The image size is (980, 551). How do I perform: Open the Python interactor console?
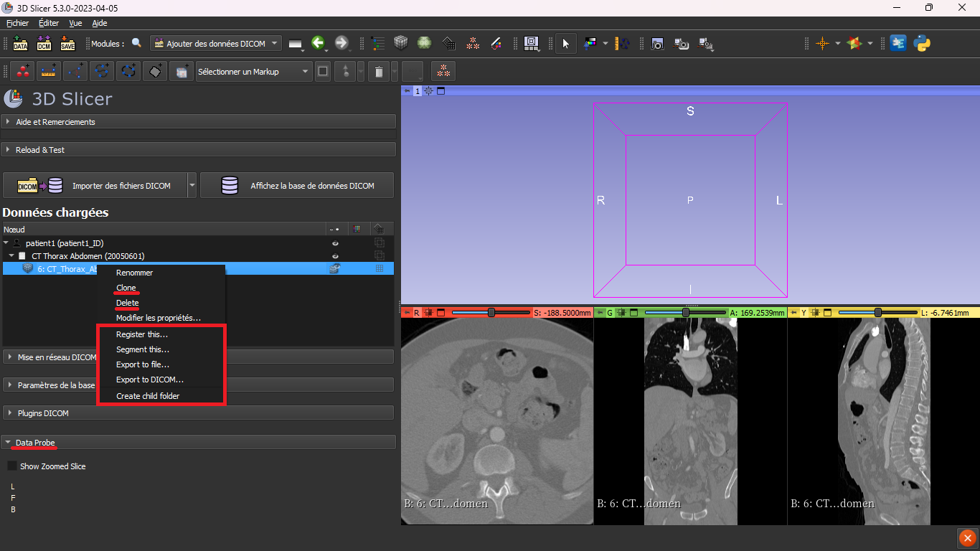click(923, 44)
